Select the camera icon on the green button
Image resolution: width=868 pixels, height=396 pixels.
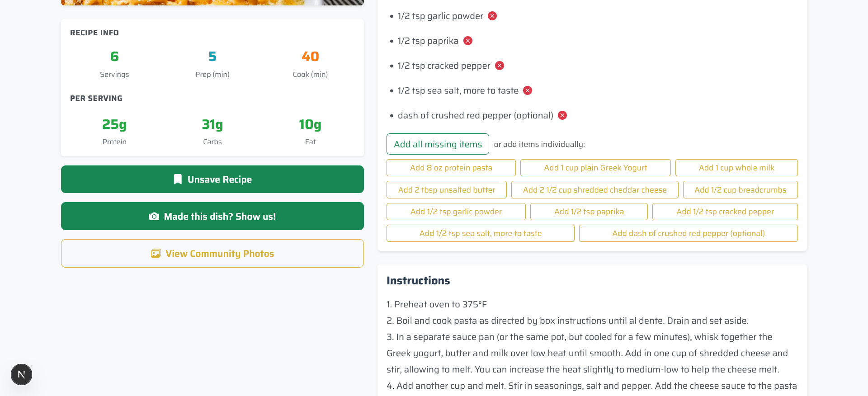[155, 216]
